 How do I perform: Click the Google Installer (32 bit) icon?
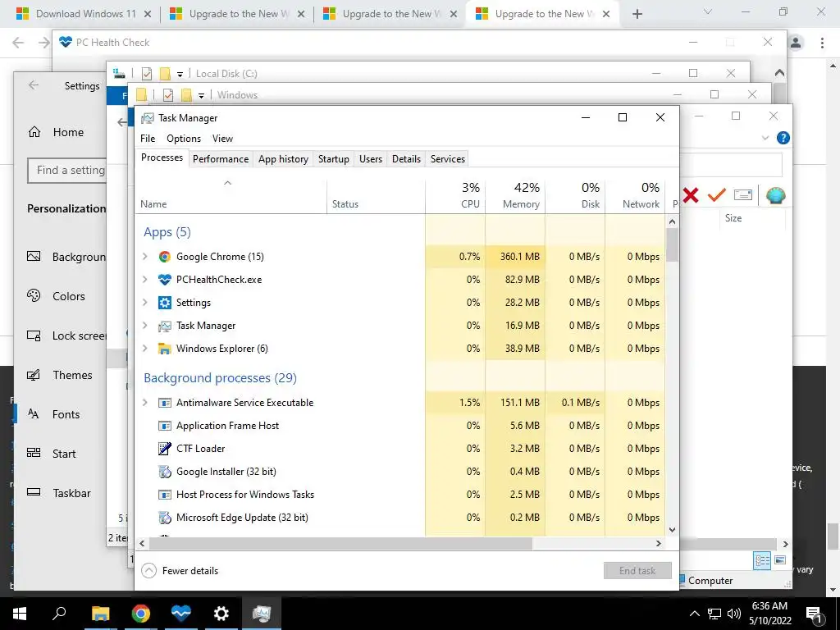(164, 472)
